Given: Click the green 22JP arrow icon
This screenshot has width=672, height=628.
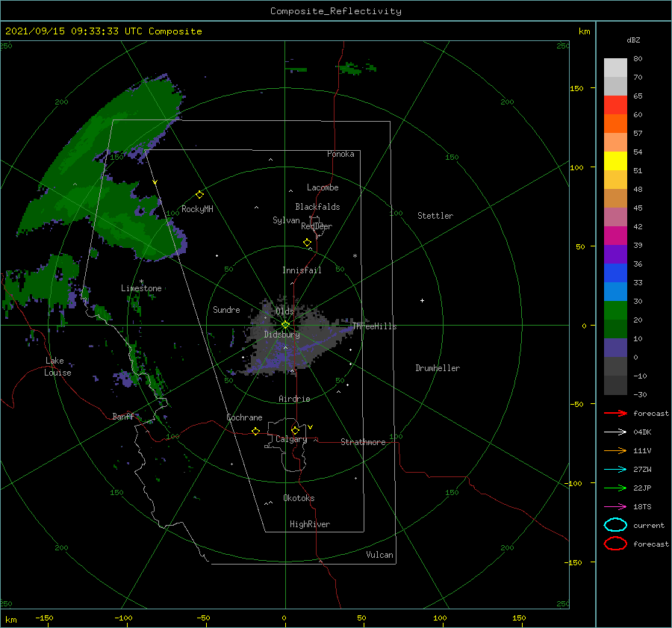Looking at the screenshot, I should [x=615, y=488].
